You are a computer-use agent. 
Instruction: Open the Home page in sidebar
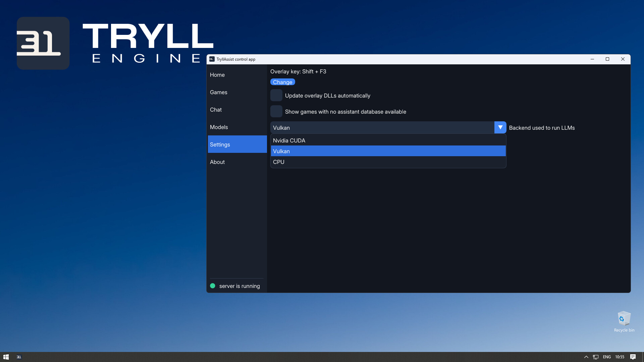click(x=237, y=75)
